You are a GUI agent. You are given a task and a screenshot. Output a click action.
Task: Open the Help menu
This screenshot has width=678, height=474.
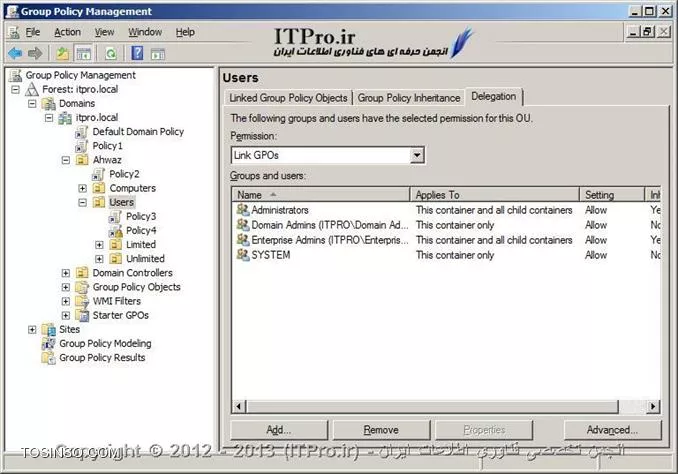[x=185, y=32]
